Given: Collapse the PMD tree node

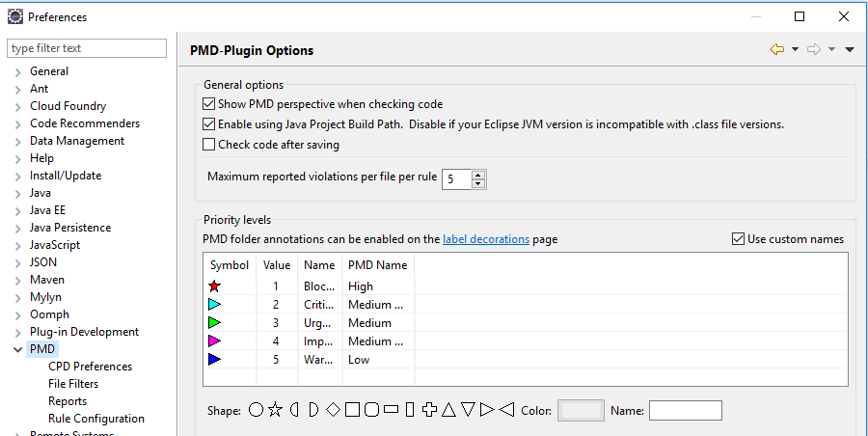Looking at the screenshot, I should pyautogui.click(x=17, y=349).
